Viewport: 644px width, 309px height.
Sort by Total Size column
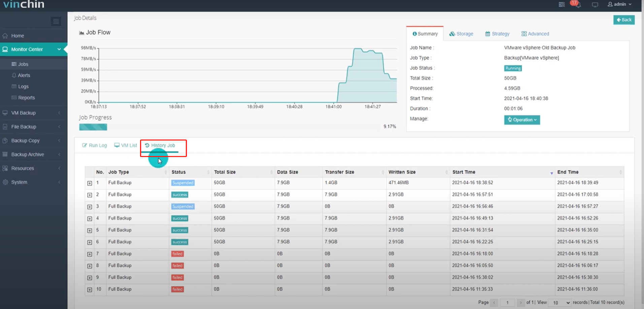point(243,172)
